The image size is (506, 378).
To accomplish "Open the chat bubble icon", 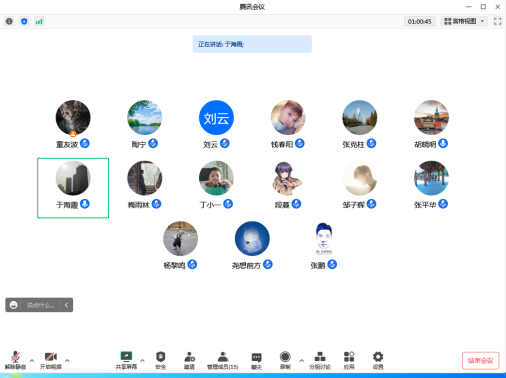I will click(256, 360).
